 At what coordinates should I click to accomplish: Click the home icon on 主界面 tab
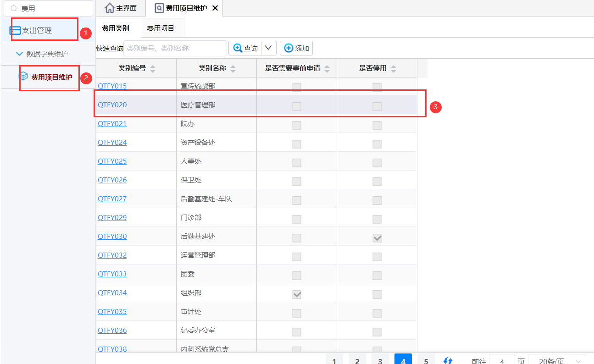coord(109,8)
